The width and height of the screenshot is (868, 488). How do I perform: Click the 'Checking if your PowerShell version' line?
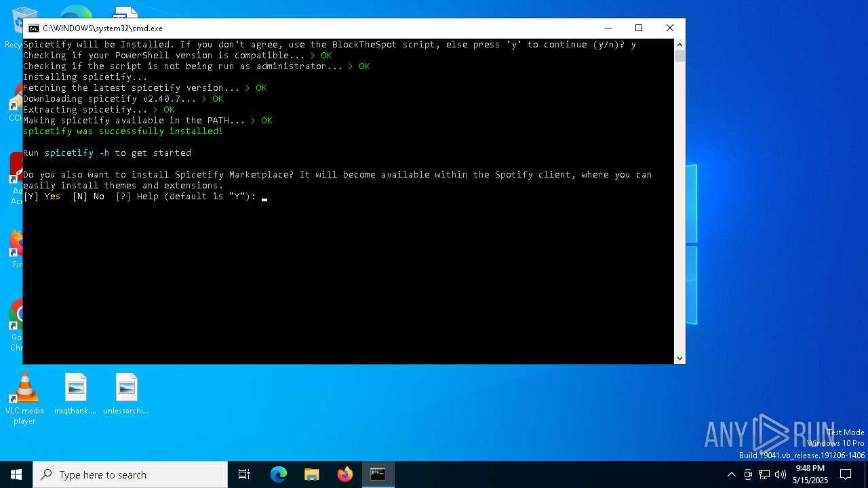pyautogui.click(x=178, y=56)
